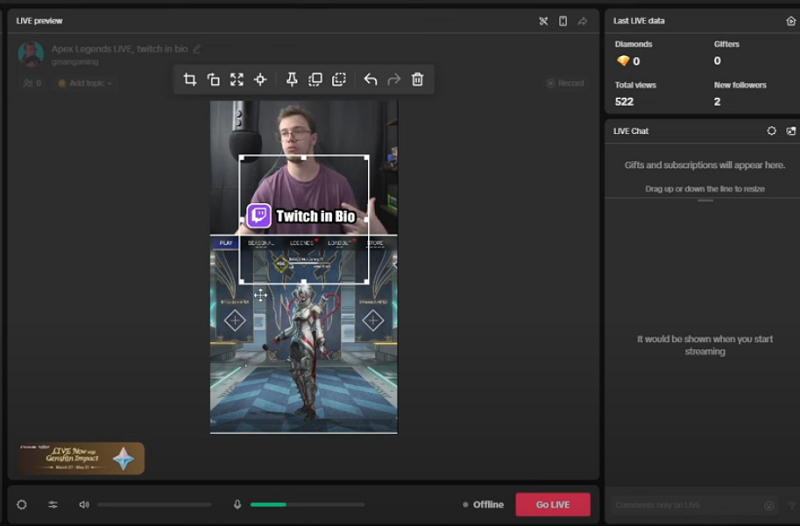
Task: Share the stream with arrow icon
Action: (582, 21)
